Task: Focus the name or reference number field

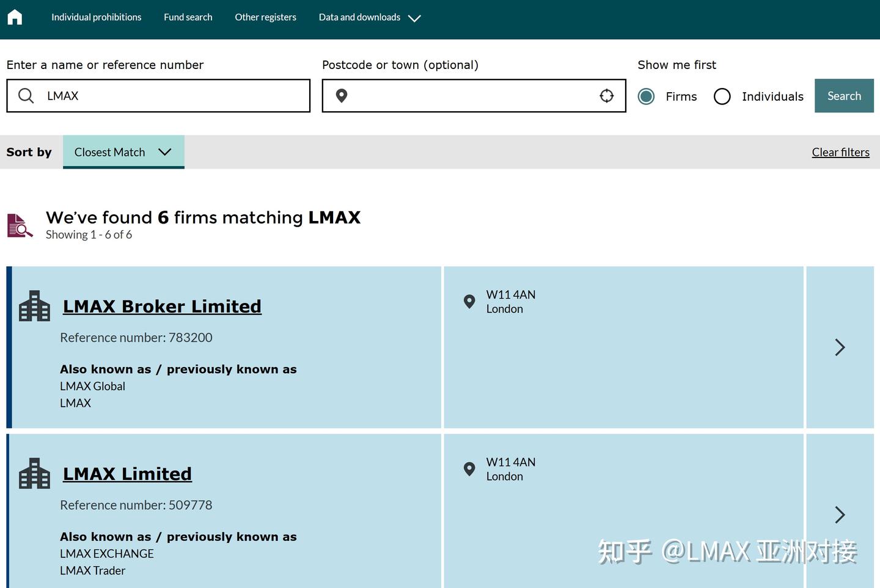Action: (158, 96)
